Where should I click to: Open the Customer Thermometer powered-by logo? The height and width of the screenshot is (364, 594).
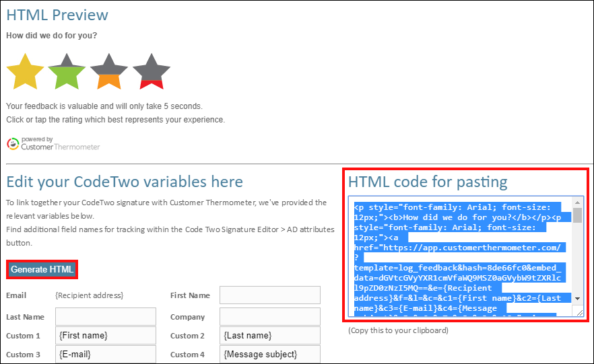click(53, 144)
